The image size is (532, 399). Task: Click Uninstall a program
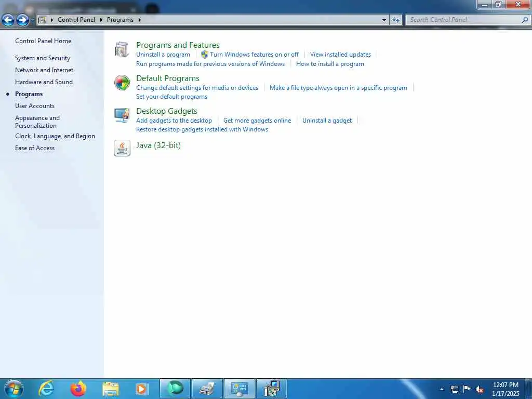click(163, 55)
